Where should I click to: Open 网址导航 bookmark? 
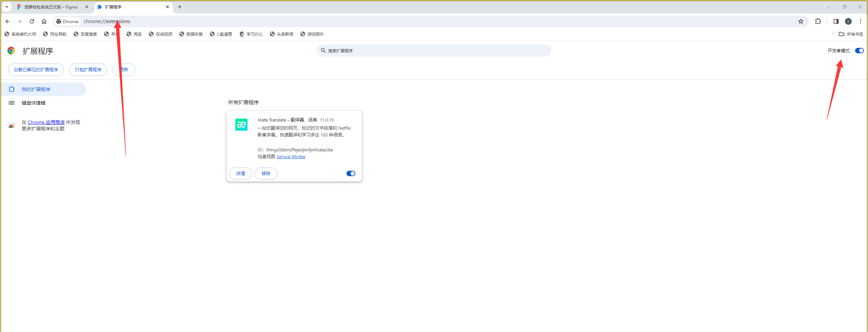(55, 34)
